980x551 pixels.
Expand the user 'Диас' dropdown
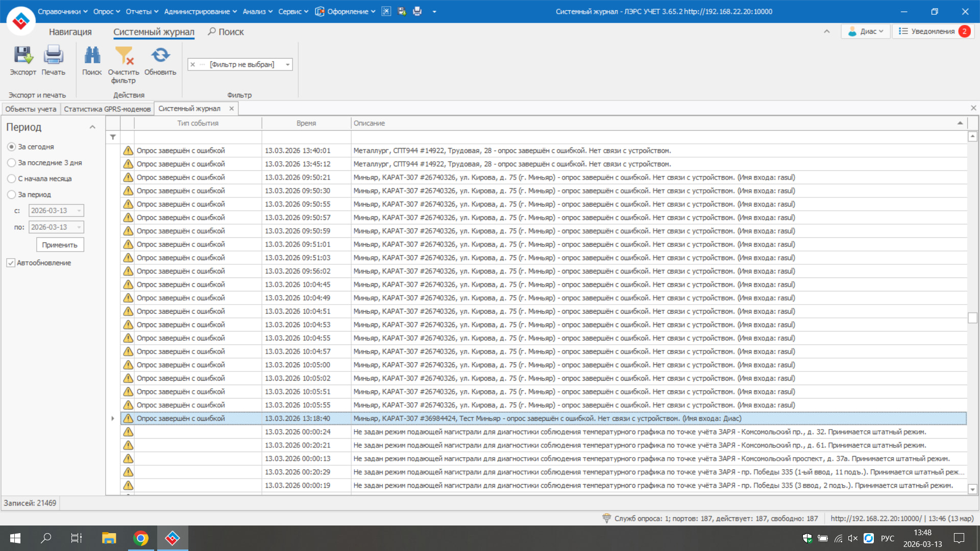(x=866, y=32)
